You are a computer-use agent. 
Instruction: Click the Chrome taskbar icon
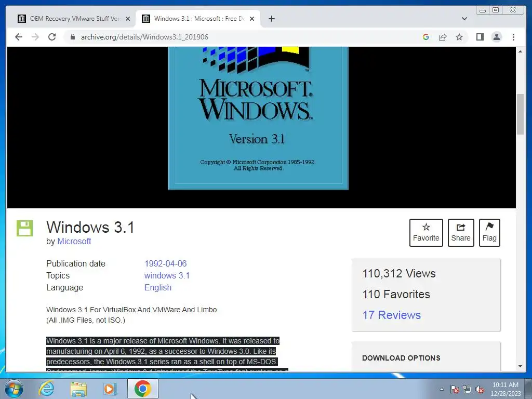pos(143,389)
